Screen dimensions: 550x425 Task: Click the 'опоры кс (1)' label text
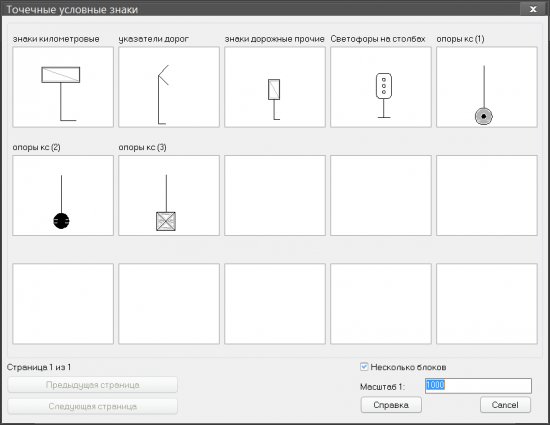coord(460,39)
